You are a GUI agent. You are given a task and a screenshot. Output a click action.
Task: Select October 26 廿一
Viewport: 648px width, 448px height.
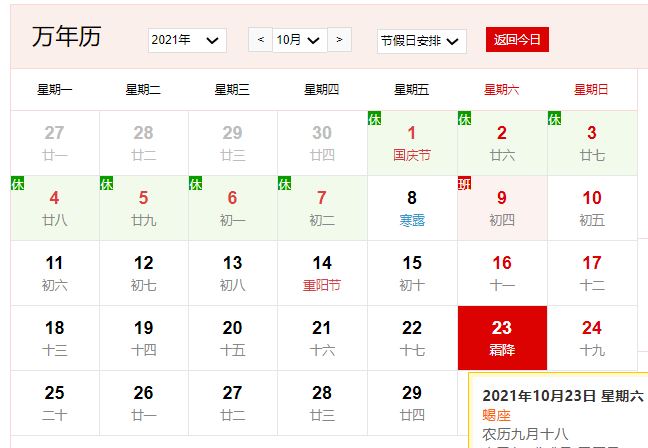144,403
